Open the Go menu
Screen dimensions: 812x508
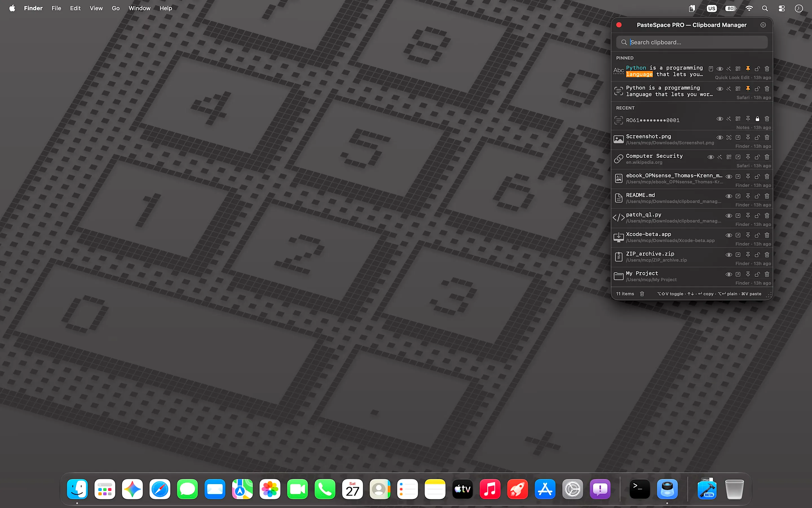pyautogui.click(x=115, y=8)
